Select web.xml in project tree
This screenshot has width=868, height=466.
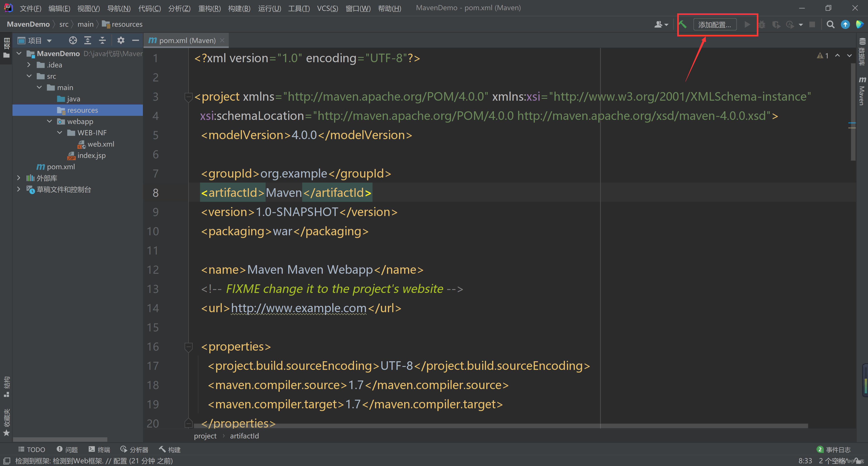pyautogui.click(x=96, y=144)
